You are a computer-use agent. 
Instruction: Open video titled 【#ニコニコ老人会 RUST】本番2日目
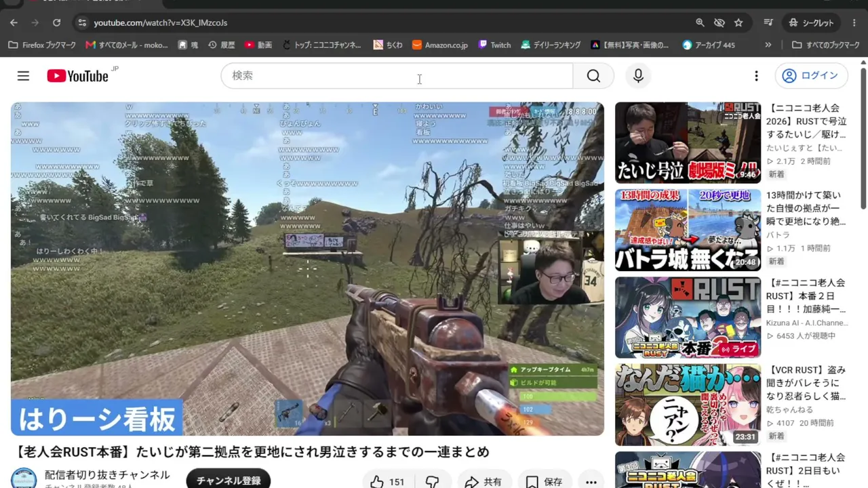point(807,296)
